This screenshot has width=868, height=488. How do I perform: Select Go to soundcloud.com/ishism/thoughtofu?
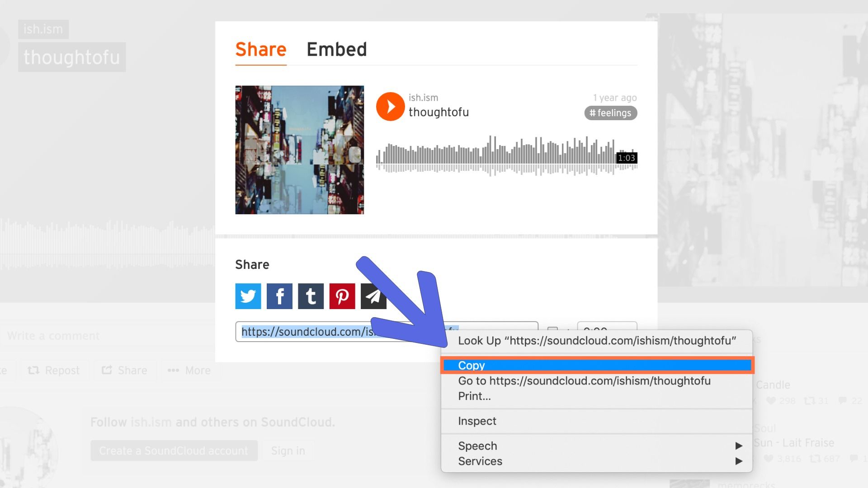point(584,380)
